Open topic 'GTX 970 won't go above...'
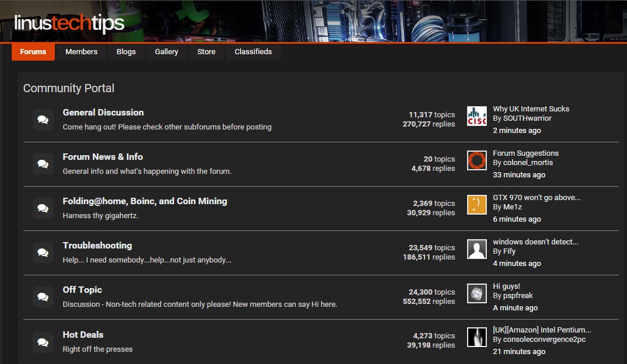 pyautogui.click(x=537, y=197)
